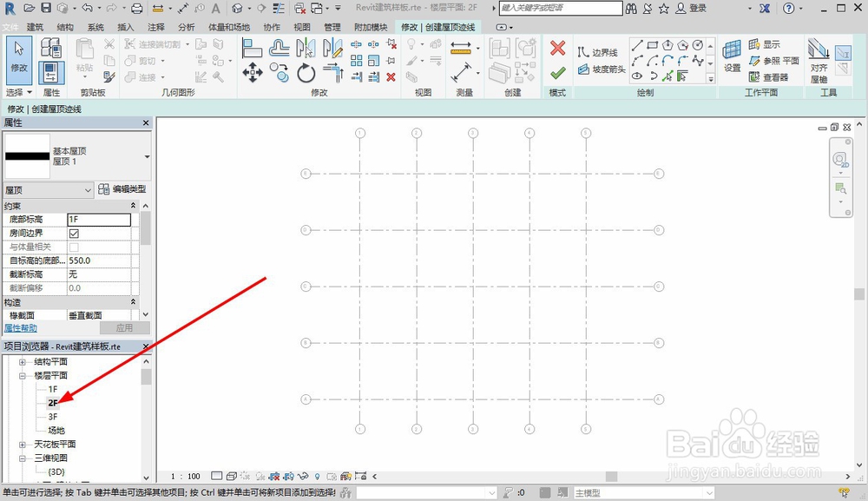Toggle the Room Bounding (房间边界) checkbox
Screen dimensions: 868x501
click(x=74, y=234)
